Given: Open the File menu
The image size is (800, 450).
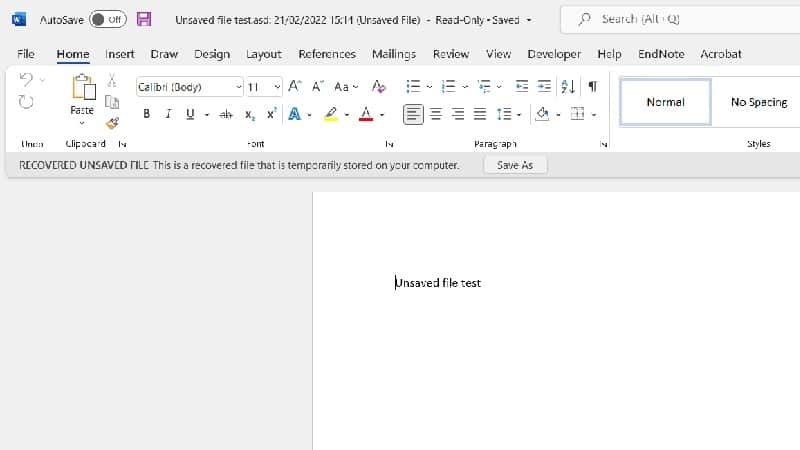Looking at the screenshot, I should coord(26,54).
